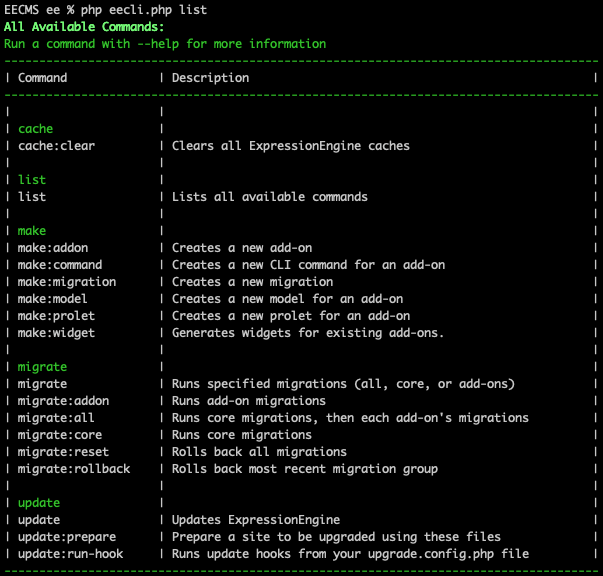The image size is (603, 576).
Task: Click 'Generates widgets for existing add-ons.' description
Action: (x=308, y=333)
